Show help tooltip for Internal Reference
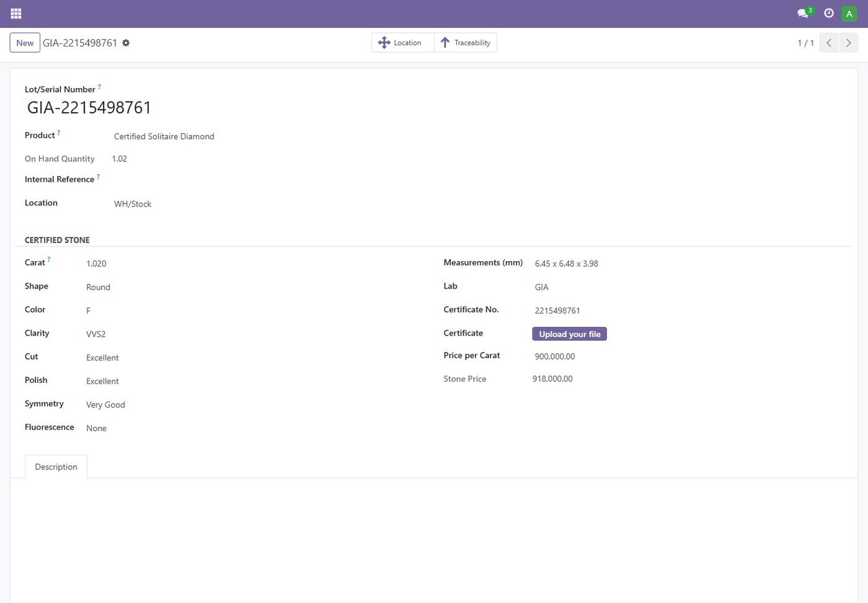Viewport: 868px width, 603px height. point(98,177)
